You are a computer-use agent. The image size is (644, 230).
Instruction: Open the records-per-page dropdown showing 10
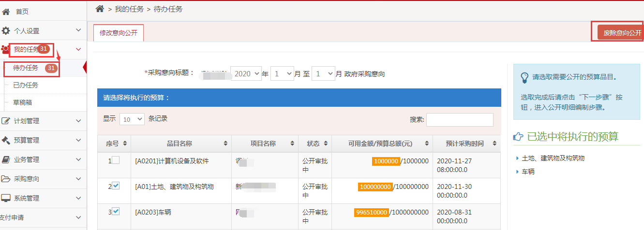click(x=132, y=119)
